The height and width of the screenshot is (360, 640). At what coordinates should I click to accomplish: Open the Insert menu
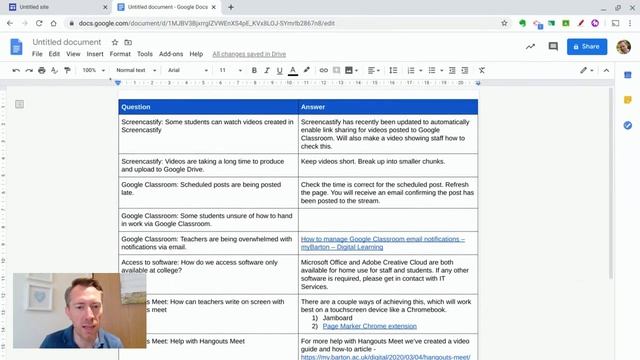pos(95,54)
